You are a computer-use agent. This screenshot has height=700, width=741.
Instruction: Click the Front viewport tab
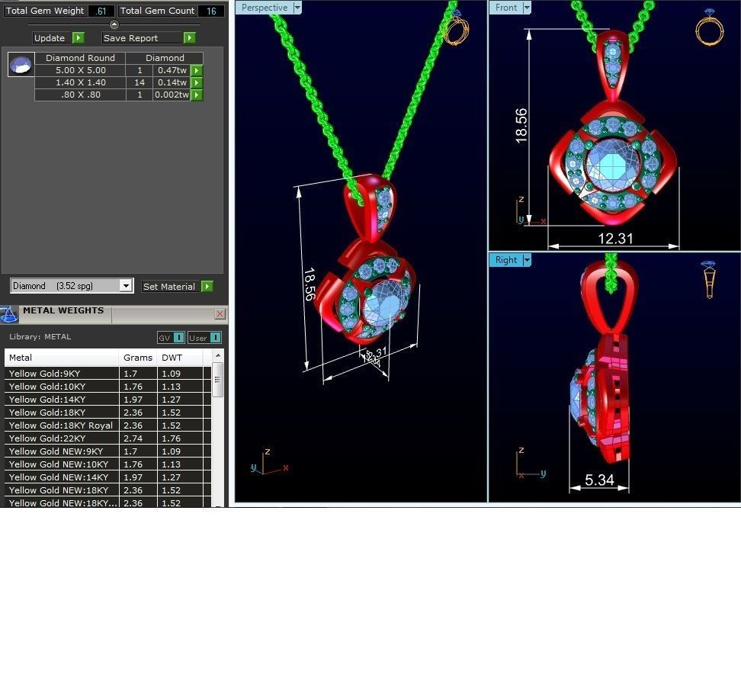506,8
